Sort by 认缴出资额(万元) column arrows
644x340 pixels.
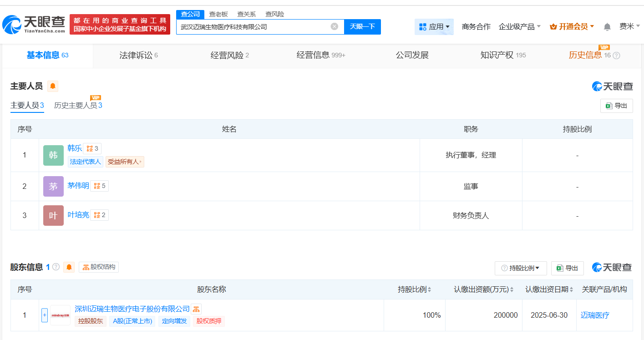(512, 289)
